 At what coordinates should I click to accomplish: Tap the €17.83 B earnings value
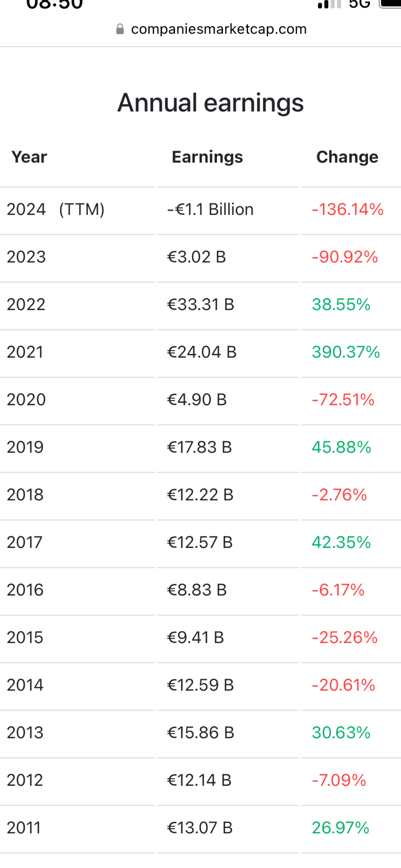point(199,447)
